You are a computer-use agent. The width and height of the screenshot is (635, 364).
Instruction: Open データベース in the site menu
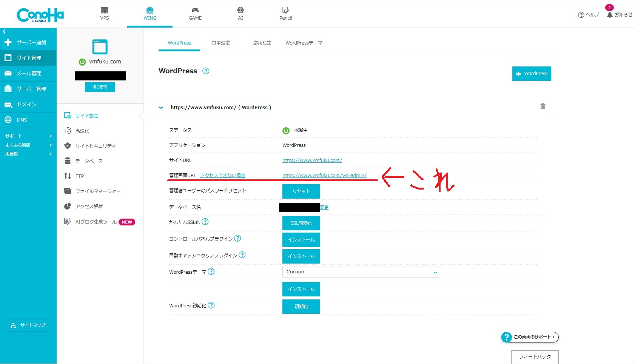89,161
